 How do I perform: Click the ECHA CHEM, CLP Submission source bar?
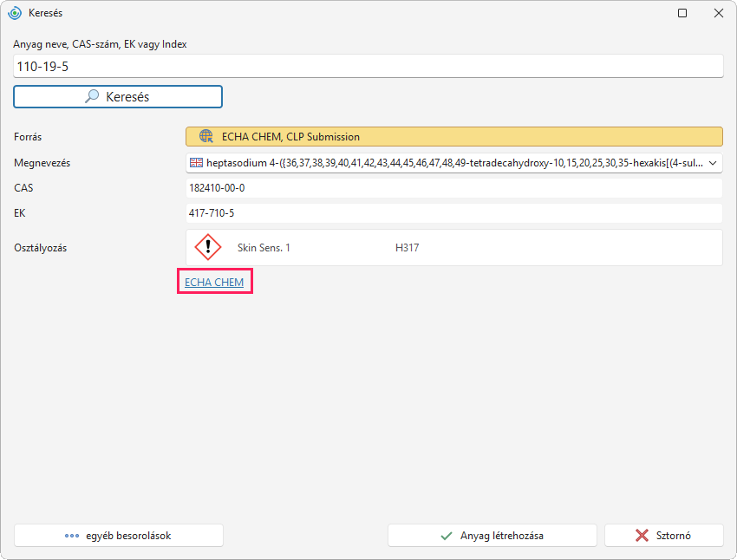[x=454, y=137]
